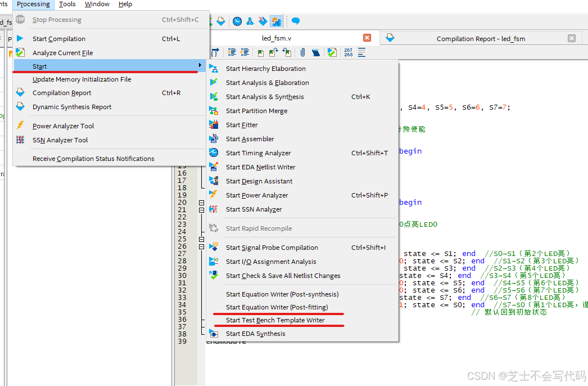Click the Start Timing Analyzer clock icon
The height and width of the screenshot is (386, 588).
click(214, 152)
